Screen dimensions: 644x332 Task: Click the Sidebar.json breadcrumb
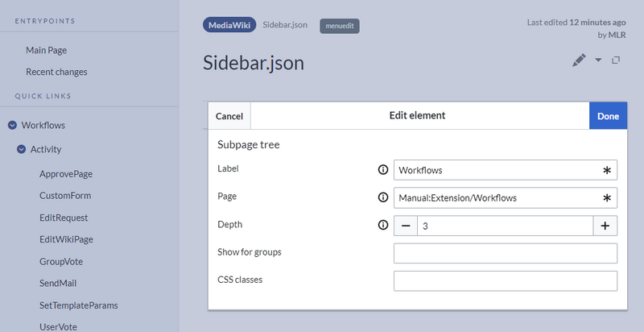(x=285, y=25)
